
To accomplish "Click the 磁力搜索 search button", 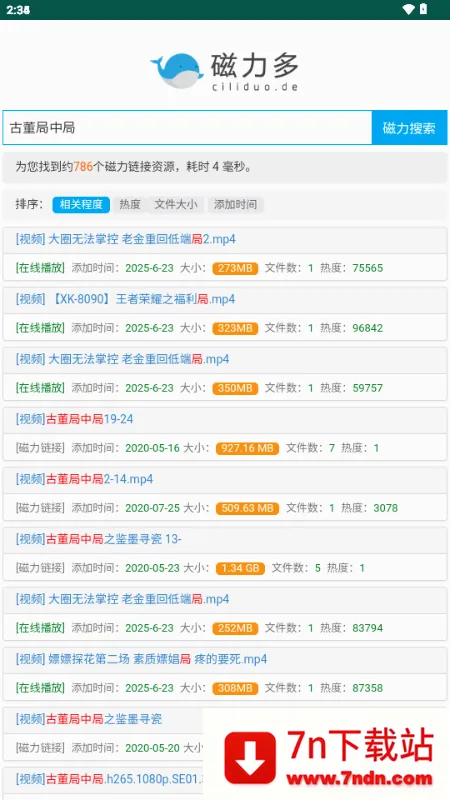I will click(x=409, y=128).
